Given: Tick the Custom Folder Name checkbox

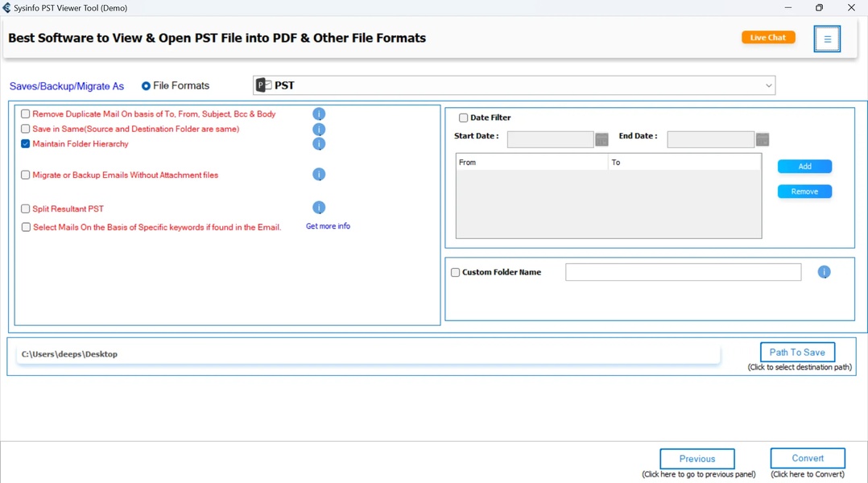Looking at the screenshot, I should (456, 273).
